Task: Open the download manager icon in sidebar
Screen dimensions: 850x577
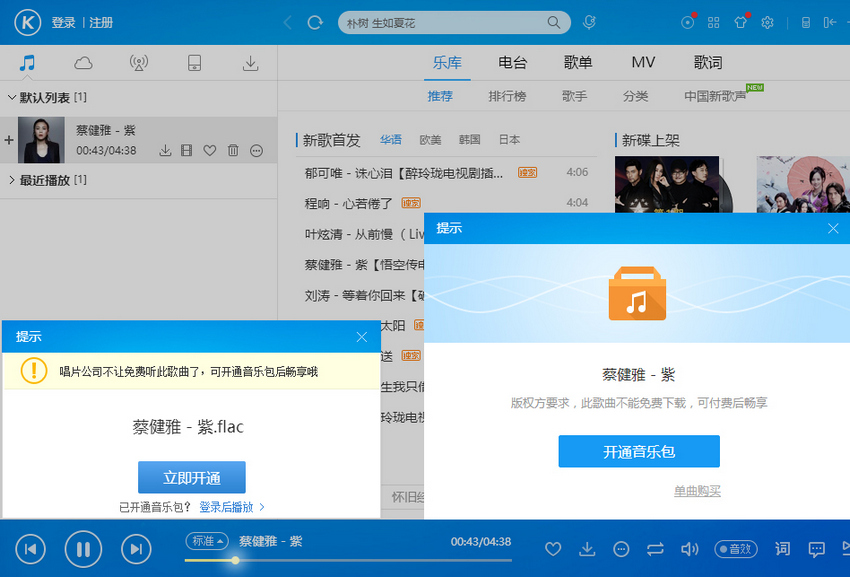Action: click(251, 62)
